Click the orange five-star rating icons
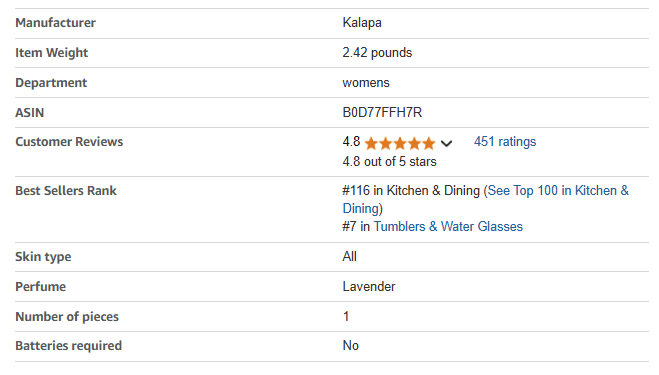 point(400,143)
